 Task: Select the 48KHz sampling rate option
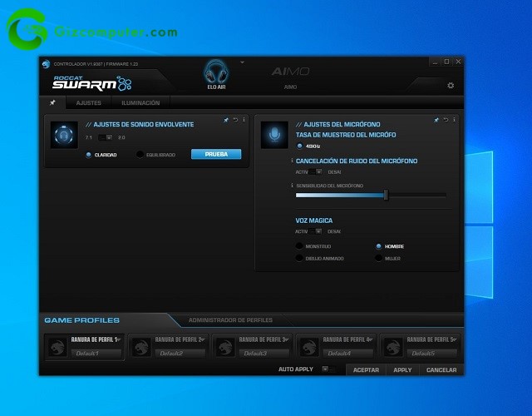[x=299, y=146]
